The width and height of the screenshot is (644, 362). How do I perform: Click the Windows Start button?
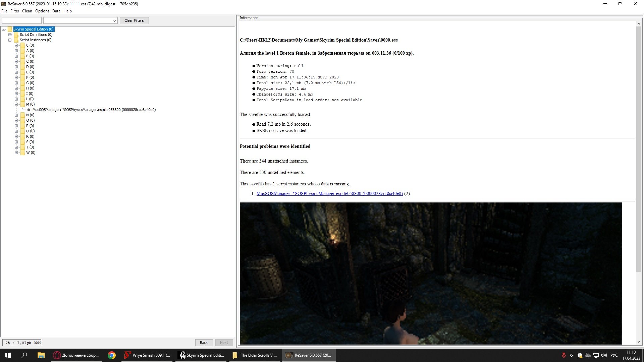tap(8, 355)
